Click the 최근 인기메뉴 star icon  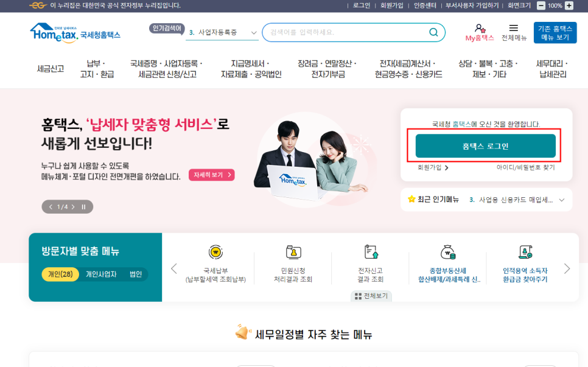(x=411, y=199)
